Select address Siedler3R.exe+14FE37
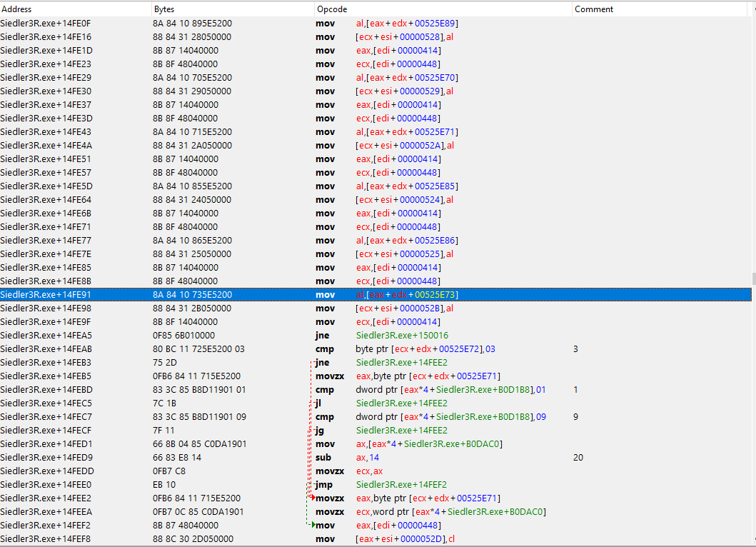 tap(46, 105)
